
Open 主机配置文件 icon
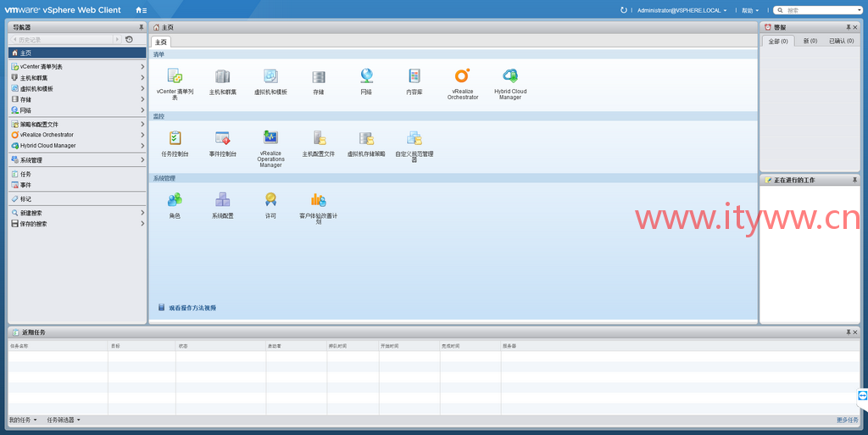tap(319, 138)
